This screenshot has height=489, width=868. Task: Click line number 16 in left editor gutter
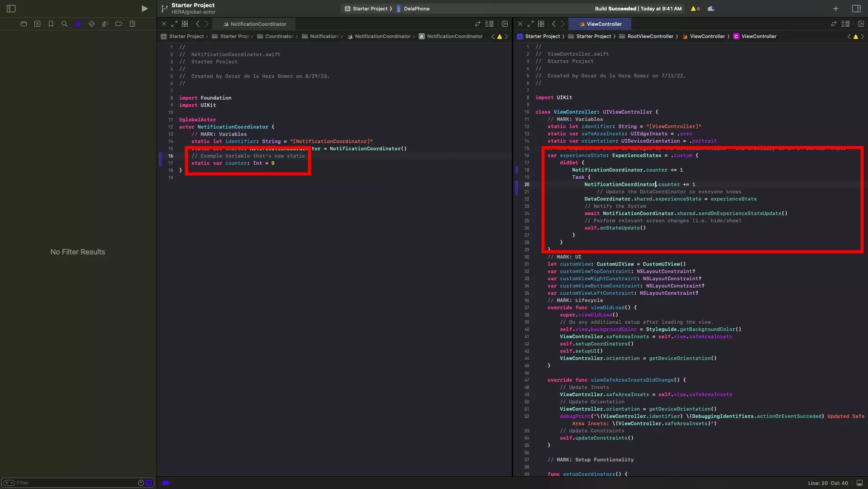click(171, 156)
